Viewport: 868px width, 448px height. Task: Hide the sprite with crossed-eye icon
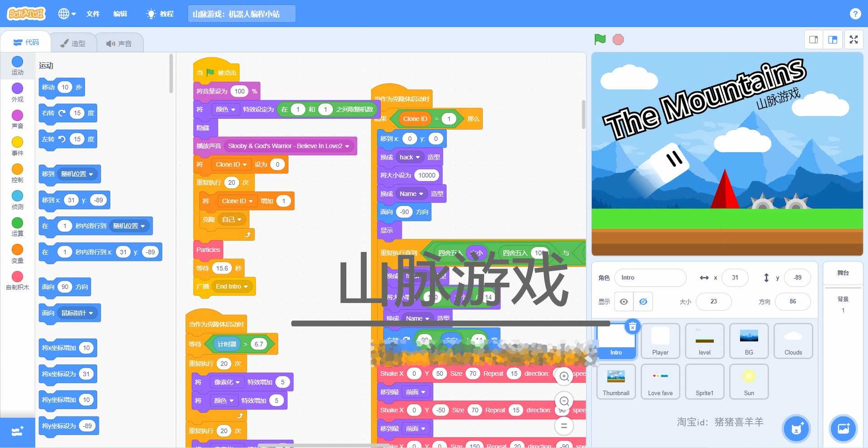(x=643, y=302)
